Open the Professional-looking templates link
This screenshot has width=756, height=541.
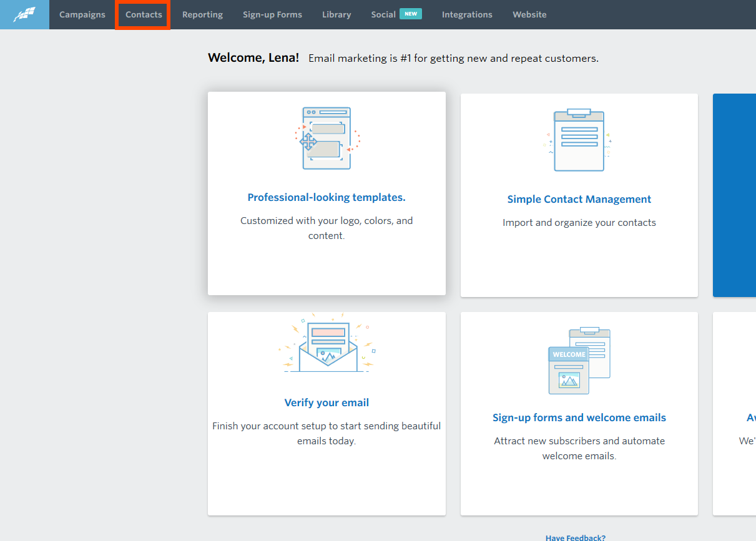[x=326, y=197]
